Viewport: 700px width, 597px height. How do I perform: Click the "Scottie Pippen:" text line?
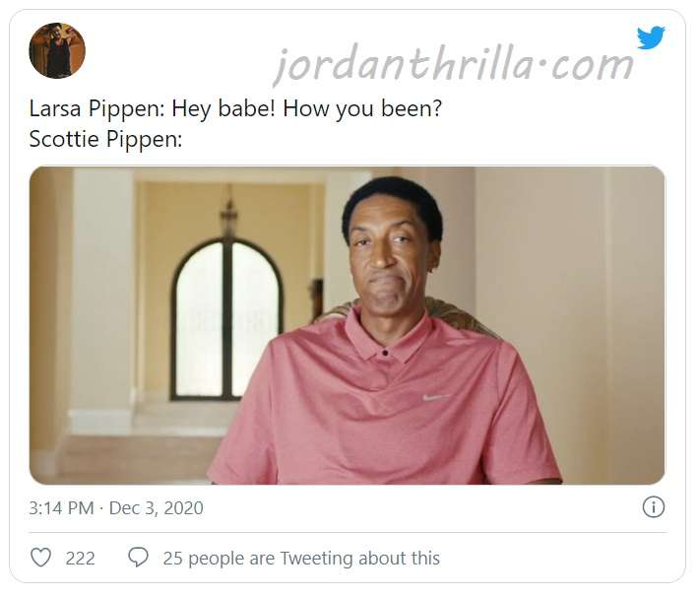(105, 139)
